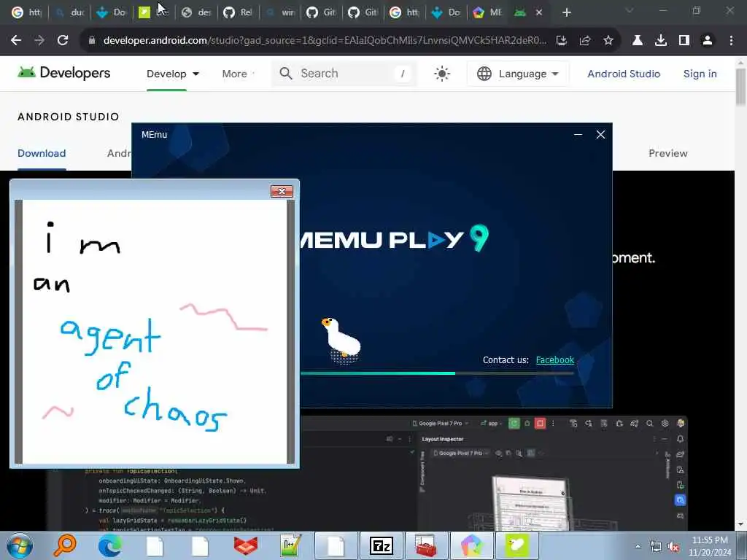Show hidden system tray icons

[x=638, y=547]
